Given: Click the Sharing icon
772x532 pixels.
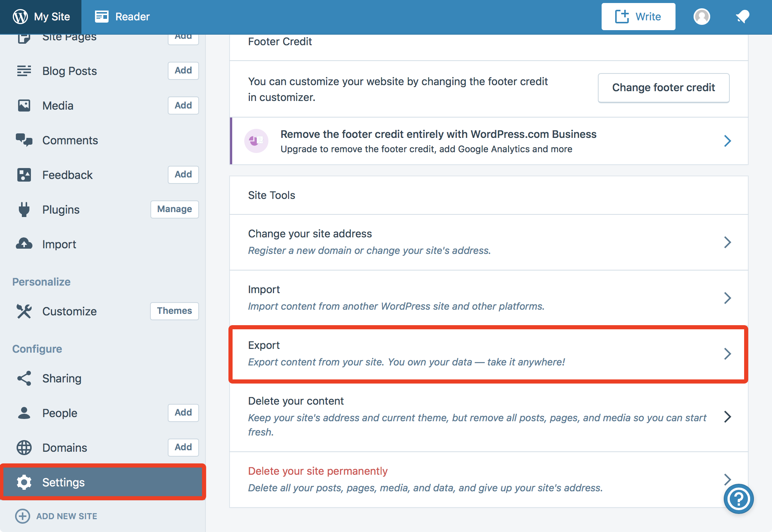Looking at the screenshot, I should coord(24,378).
